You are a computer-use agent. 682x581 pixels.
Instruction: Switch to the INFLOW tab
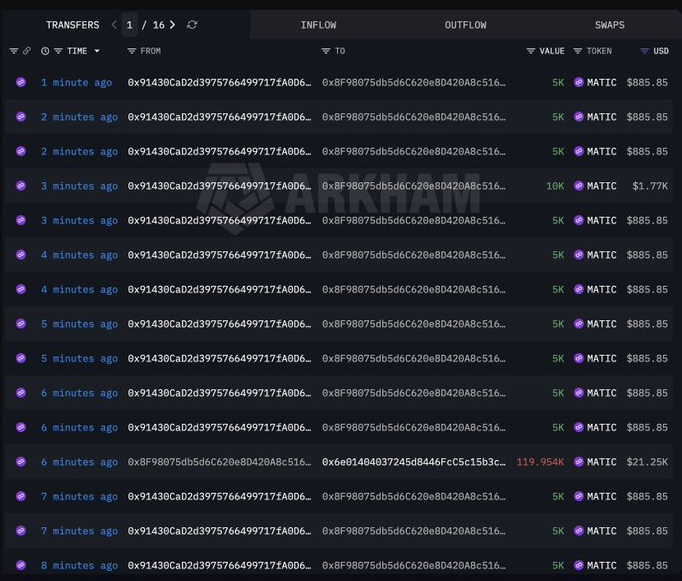[318, 25]
